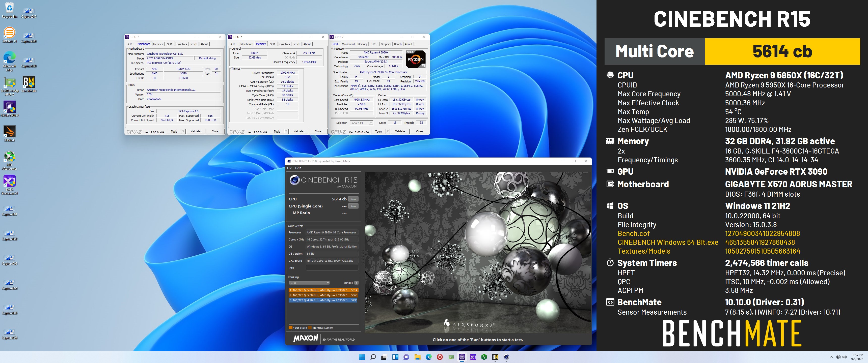This screenshot has height=363, width=868.
Task: Select Capture006 desktop file
Action: [9, 334]
